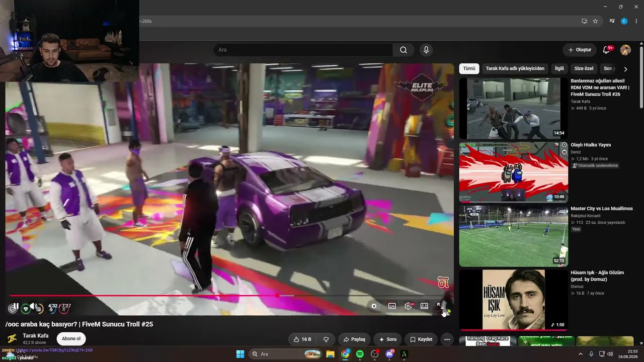Image resolution: width=644 pixels, height=362 pixels.
Task: Open the Chrome three-dot menu
Action: coord(636,21)
